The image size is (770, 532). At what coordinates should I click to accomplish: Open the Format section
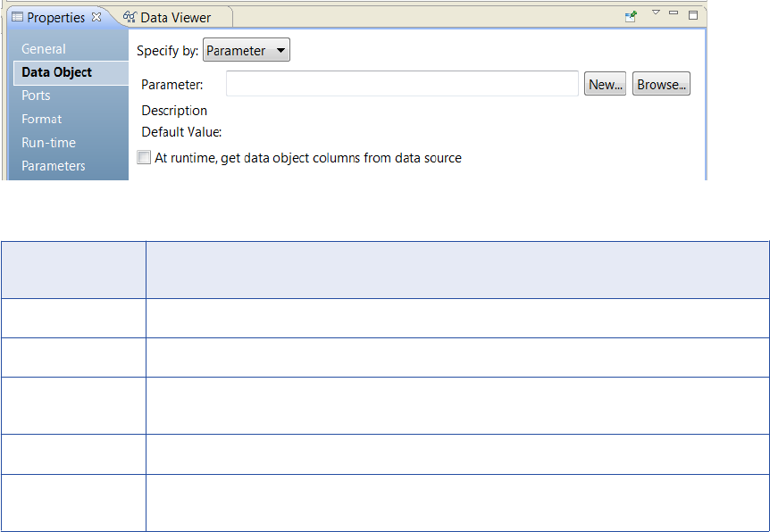point(42,119)
